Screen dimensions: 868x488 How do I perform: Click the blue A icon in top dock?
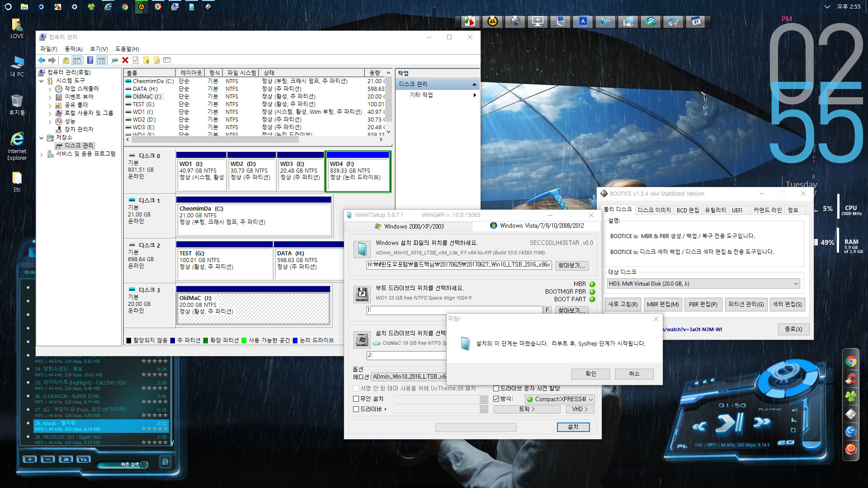coord(583,21)
